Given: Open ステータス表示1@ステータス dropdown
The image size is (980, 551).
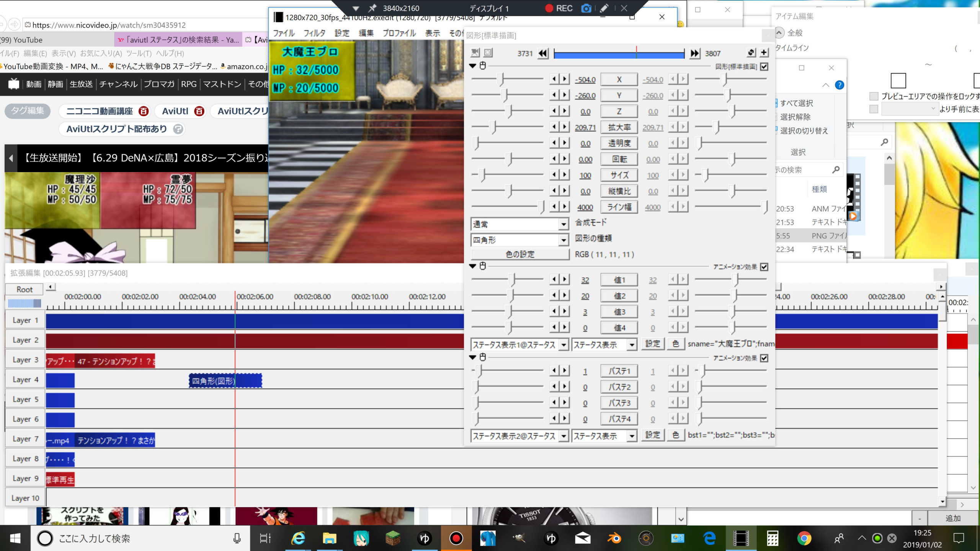Looking at the screenshot, I should (x=519, y=345).
